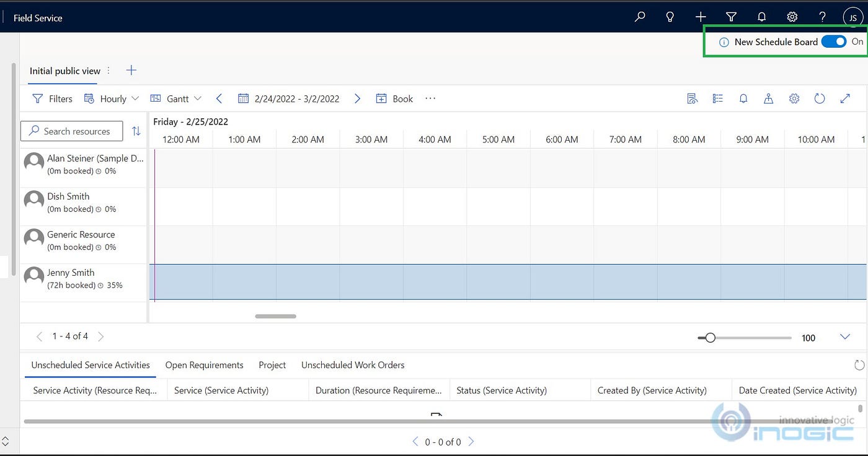Open the booking alerts bell on board toolbar
Viewport: 868px width, 456px height.
(743, 99)
